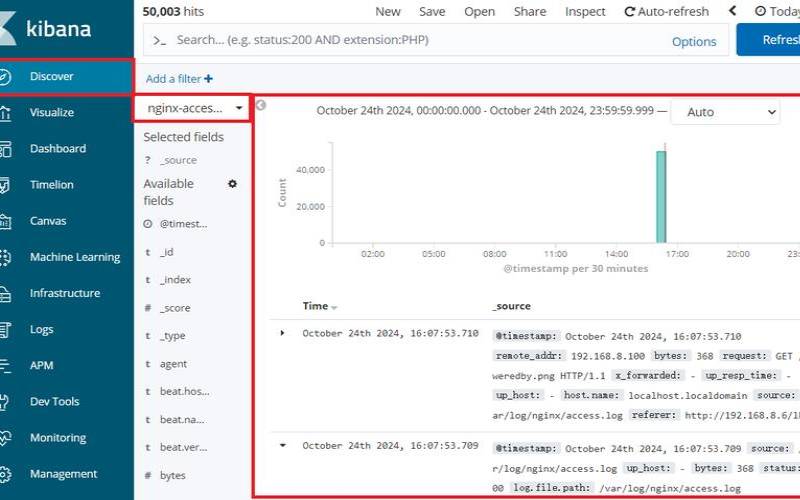
Task: Click the clock icon beside Today
Action: [x=760, y=11]
